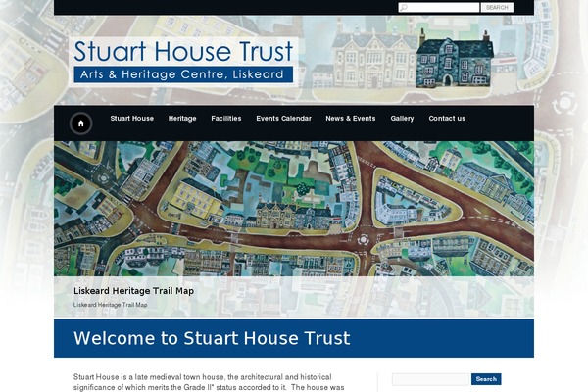Open the Heritage menu item
The height and width of the screenshot is (392, 588).
tap(182, 119)
